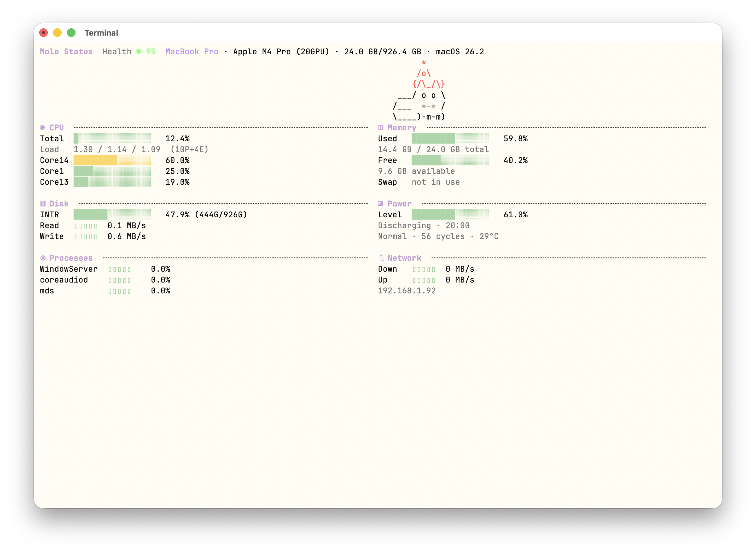Click the Power Level battery bar
Viewport: 756px width, 553px height.
point(450,215)
